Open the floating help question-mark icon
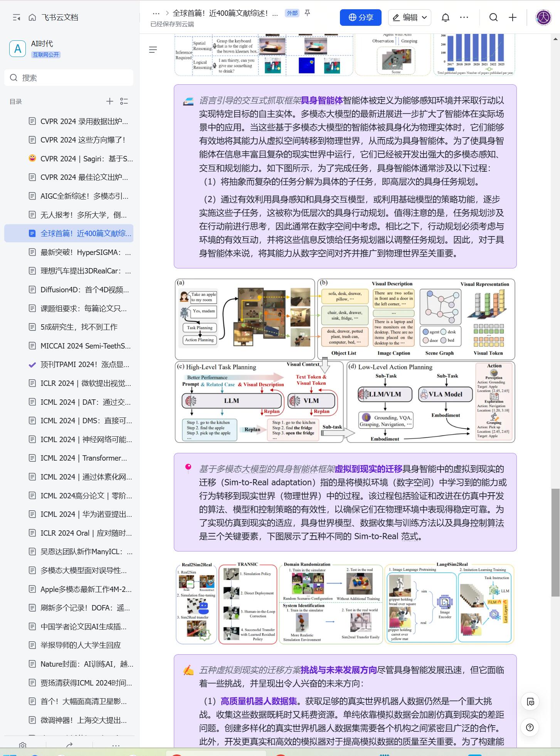 530,728
